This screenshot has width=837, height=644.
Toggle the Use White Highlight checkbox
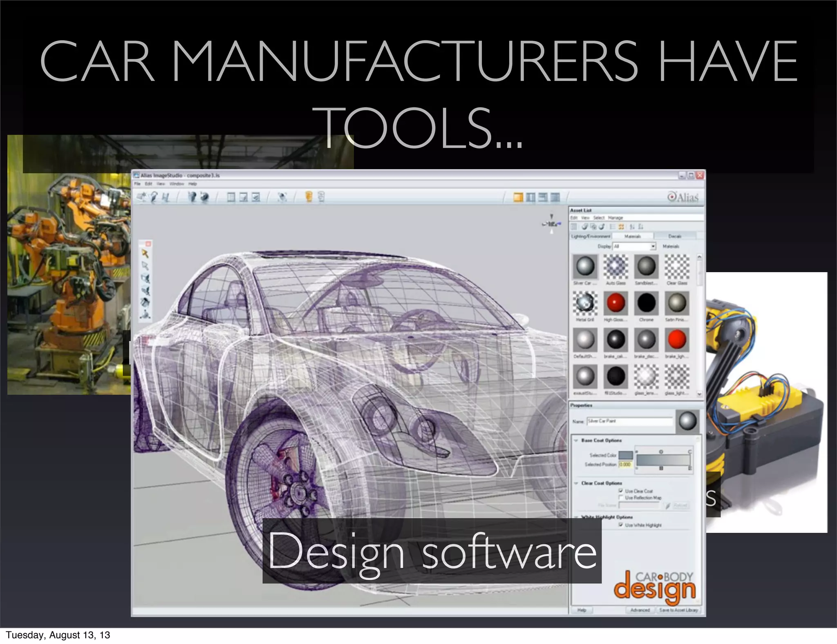[621, 525]
